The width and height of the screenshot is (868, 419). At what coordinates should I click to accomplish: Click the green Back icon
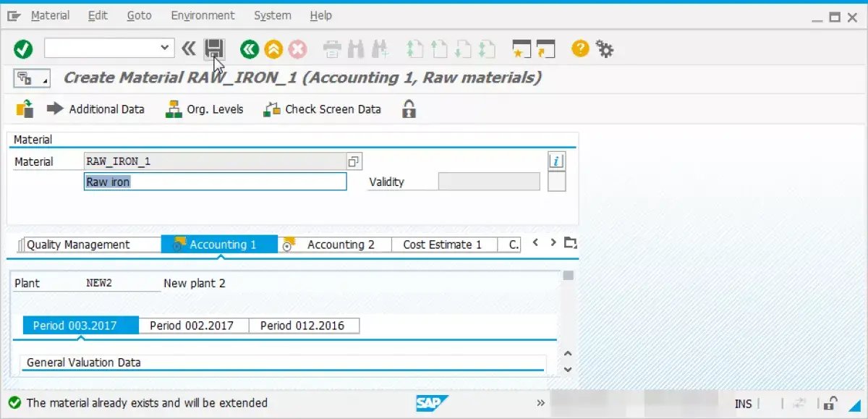tap(250, 49)
